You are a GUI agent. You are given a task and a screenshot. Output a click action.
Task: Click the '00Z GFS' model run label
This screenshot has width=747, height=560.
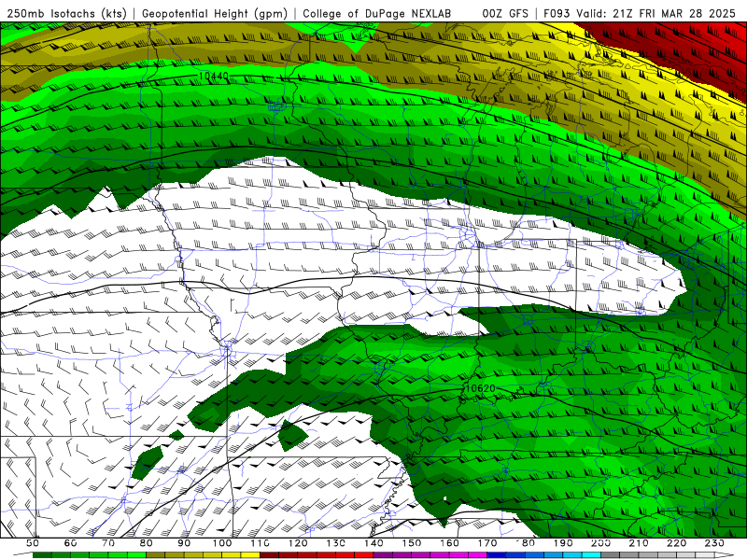pyautogui.click(x=505, y=13)
